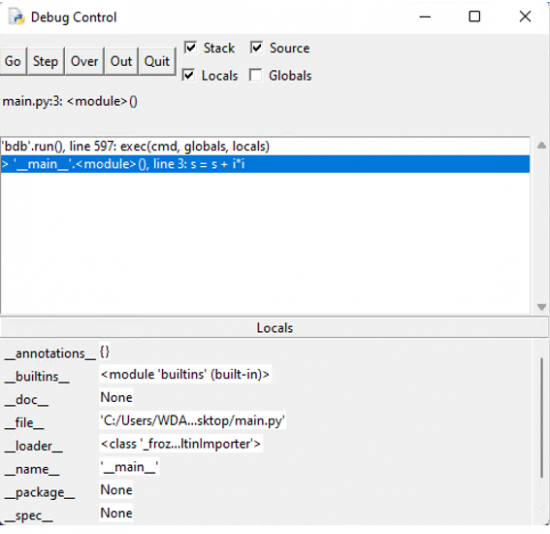Disable the Locals checkbox

(x=189, y=75)
